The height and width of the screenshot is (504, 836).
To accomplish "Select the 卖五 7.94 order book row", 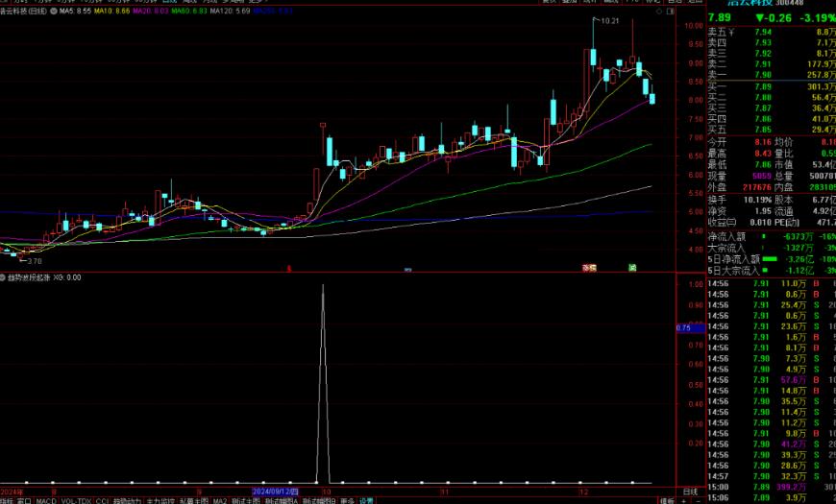I will [x=772, y=32].
